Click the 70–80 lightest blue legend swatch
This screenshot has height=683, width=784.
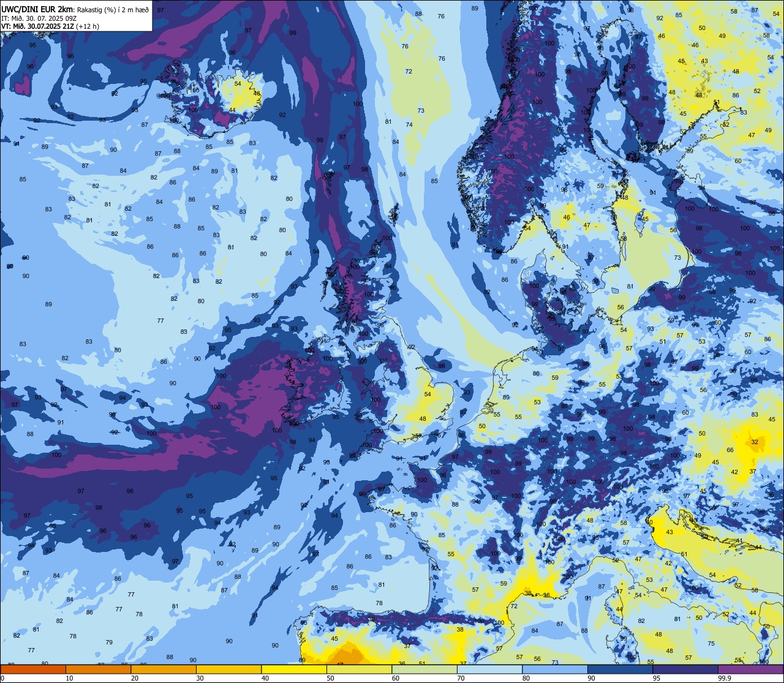pos(489,669)
